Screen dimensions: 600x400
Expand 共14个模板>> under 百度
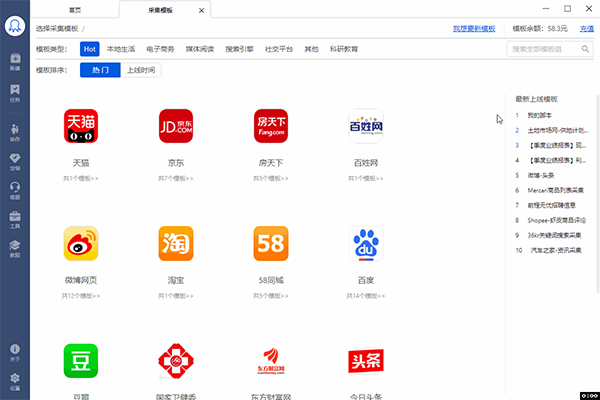point(366,297)
